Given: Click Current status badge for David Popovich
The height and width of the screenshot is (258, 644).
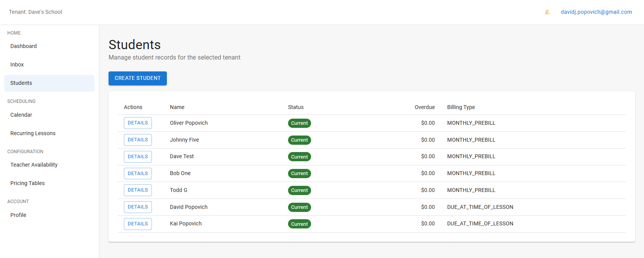Looking at the screenshot, I should click(300, 207).
